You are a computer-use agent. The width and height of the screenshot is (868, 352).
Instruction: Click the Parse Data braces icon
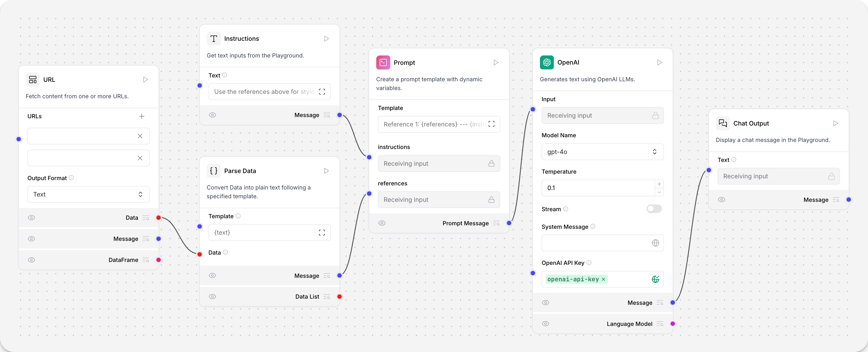pos(214,171)
